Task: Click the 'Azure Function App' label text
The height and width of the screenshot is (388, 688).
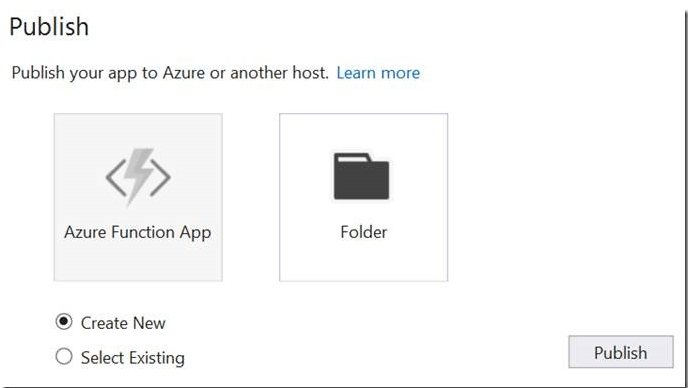Action: pos(137,232)
